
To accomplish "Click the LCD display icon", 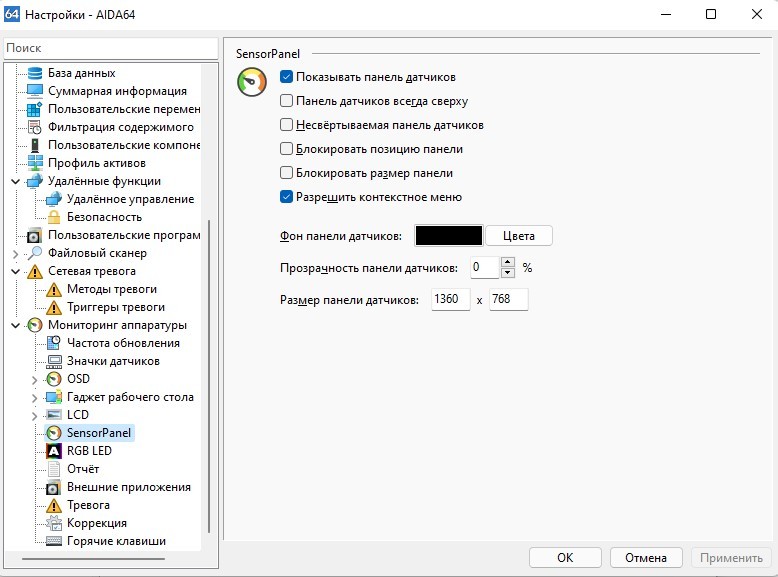I will tap(54, 415).
